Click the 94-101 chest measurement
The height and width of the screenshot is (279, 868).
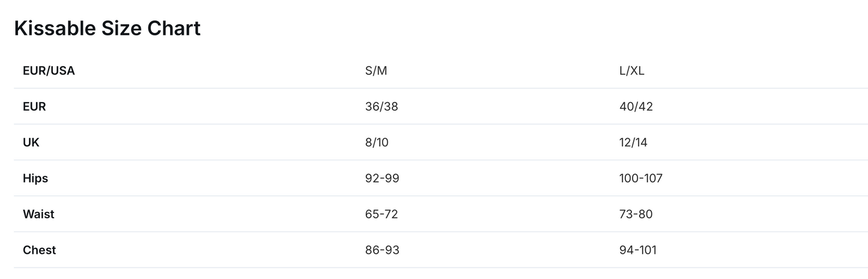[638, 250]
